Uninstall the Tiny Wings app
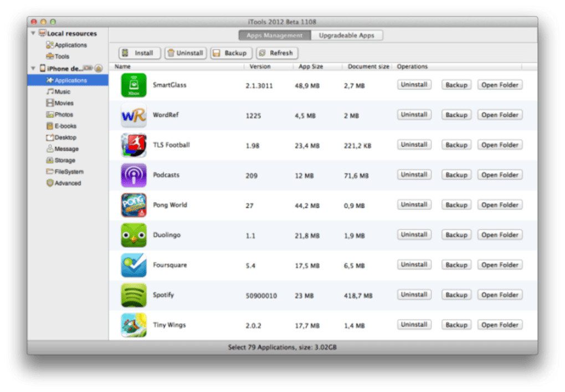565x392 pixels. tap(414, 324)
